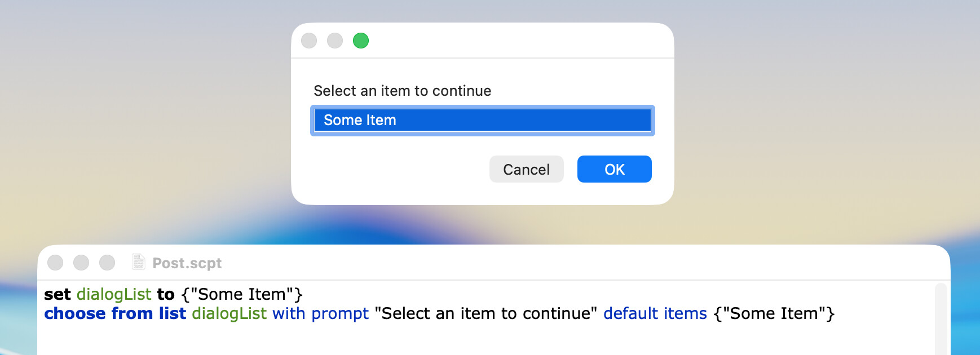The height and width of the screenshot is (355, 980).
Task: Click the green zoom button on dialog
Action: (360, 41)
